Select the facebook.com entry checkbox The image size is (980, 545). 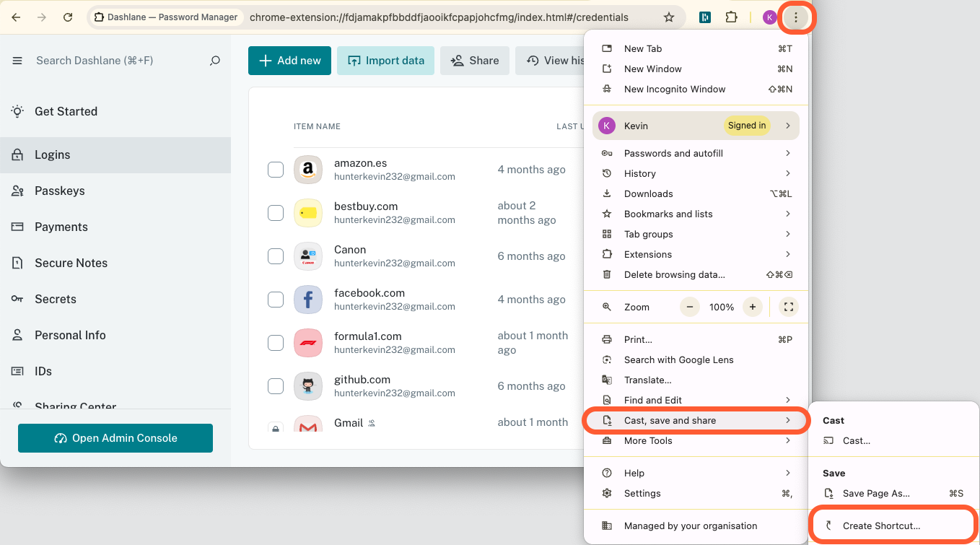pyautogui.click(x=276, y=300)
